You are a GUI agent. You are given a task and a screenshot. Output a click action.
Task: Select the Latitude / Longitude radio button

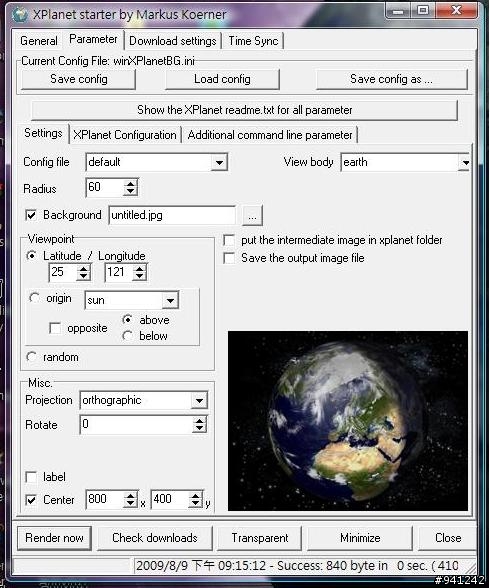click(x=31, y=255)
